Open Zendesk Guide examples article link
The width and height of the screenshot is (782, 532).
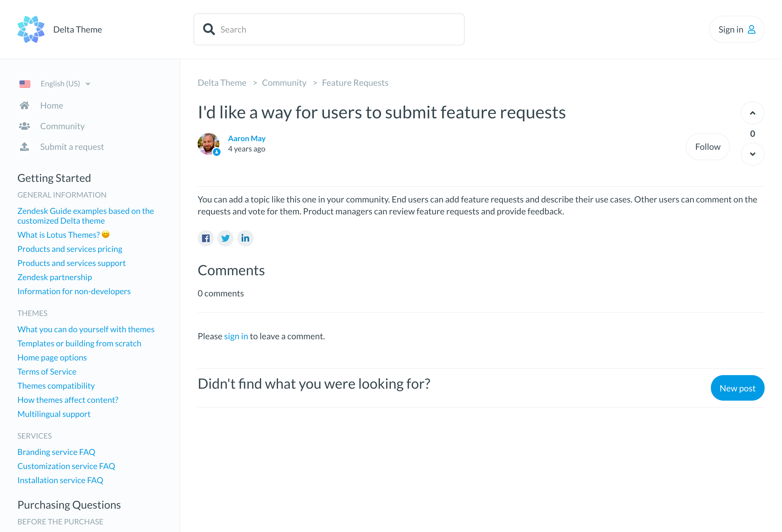[86, 216]
